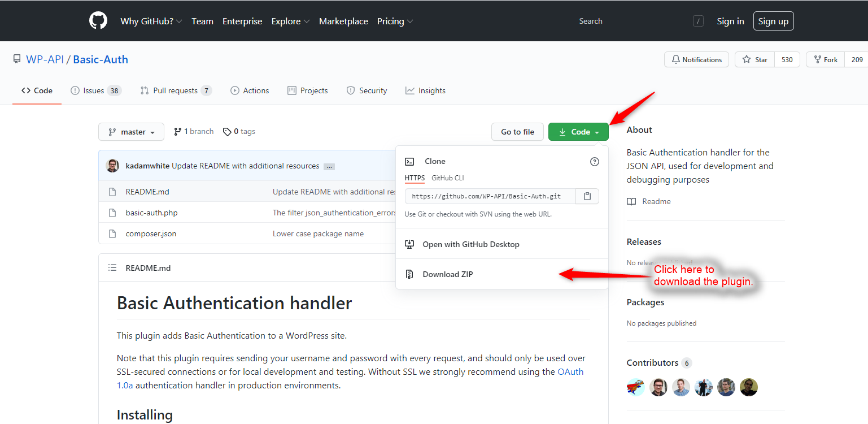Open the composer.json file
Viewport: 868px width, 424px height.
(x=151, y=233)
